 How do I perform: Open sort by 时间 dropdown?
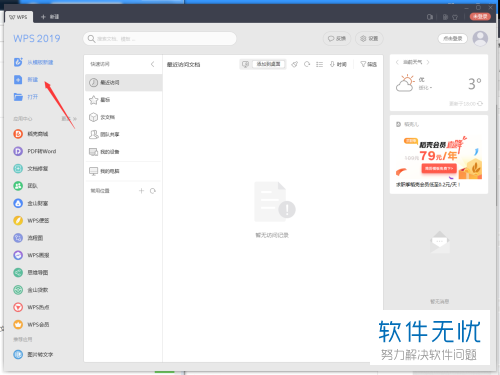click(338, 64)
